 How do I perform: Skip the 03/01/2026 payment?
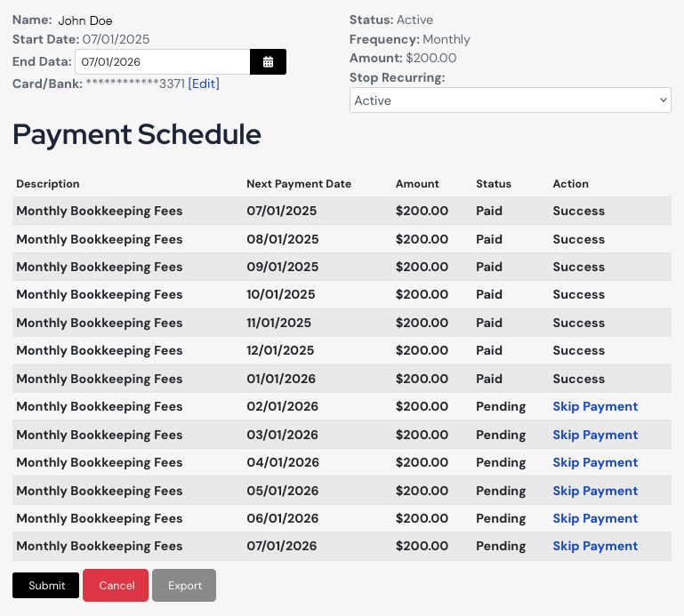coord(595,435)
